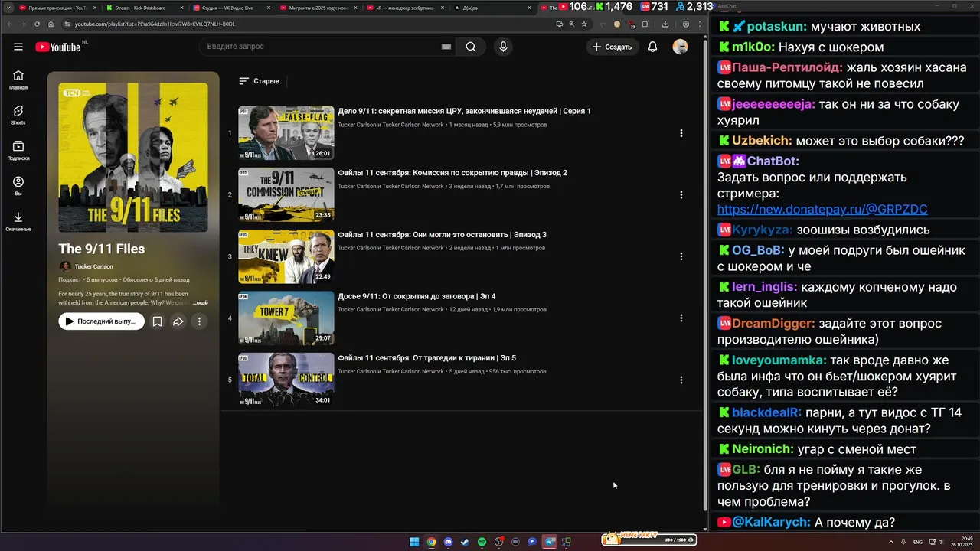Image resolution: width=980 pixels, height=551 pixels.
Task: Open the Tucker Carlson channel link
Action: 93,267
